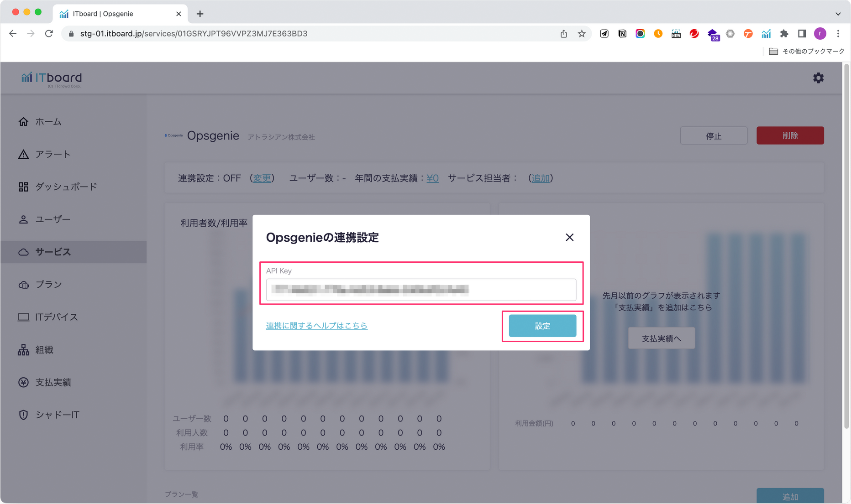
Task: Click the ITデバイス laptop icon
Action: 23,317
